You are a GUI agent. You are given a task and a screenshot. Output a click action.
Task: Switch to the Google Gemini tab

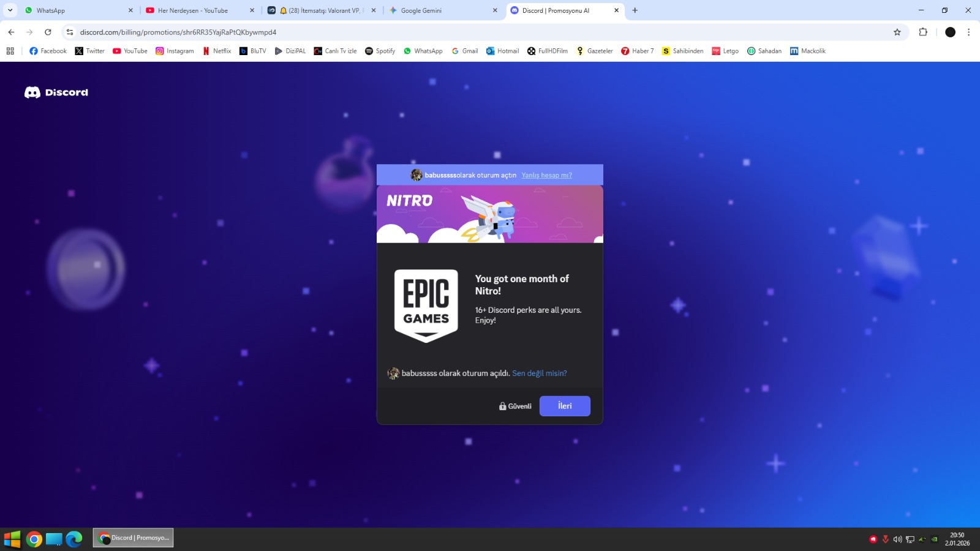pyautogui.click(x=443, y=10)
